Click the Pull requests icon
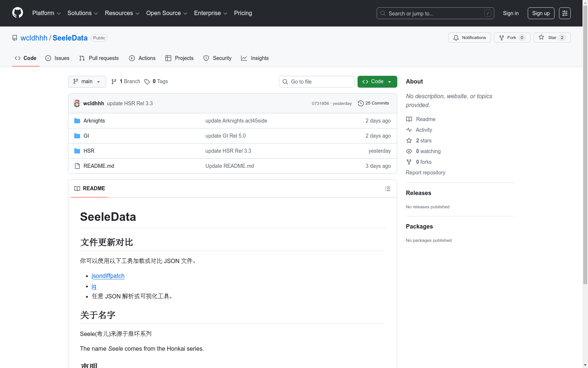588x368 pixels. (x=82, y=58)
